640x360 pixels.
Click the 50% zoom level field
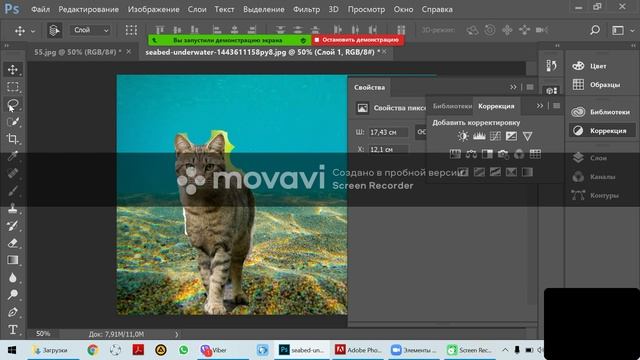point(43,334)
